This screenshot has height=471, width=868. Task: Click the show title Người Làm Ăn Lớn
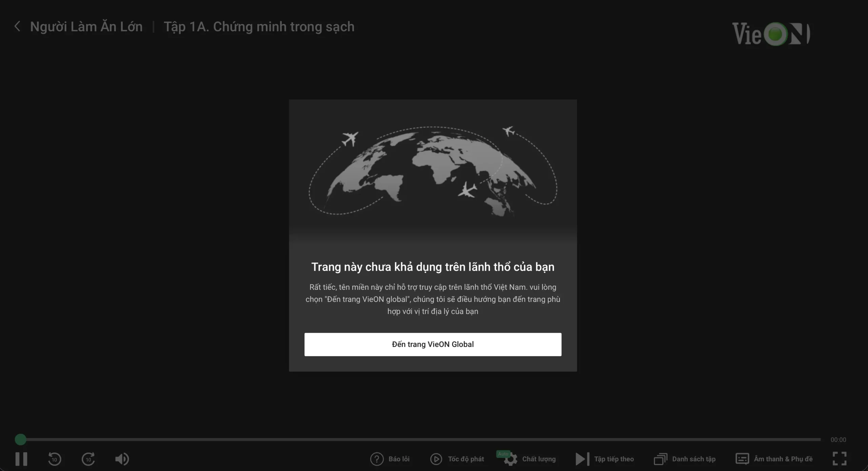point(86,26)
